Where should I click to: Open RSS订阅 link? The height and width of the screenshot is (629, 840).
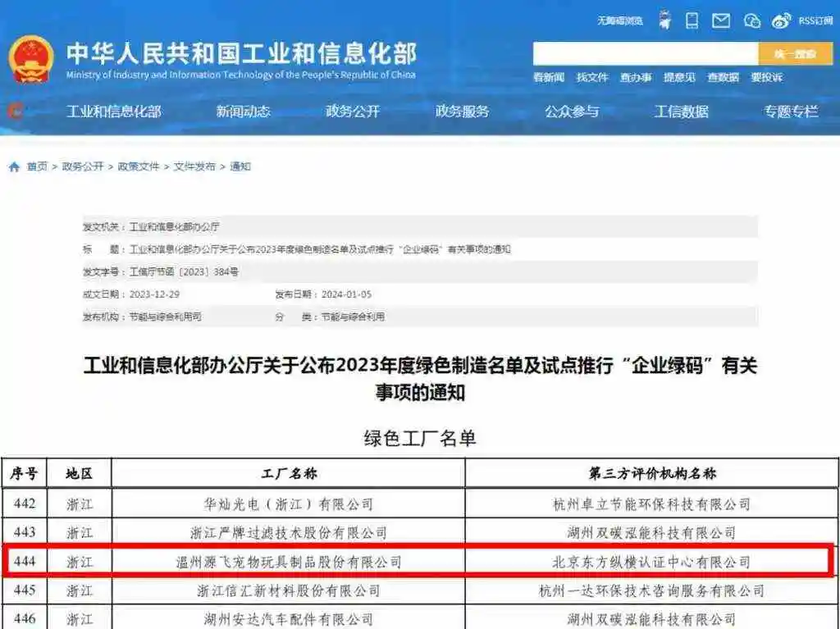coord(816,21)
